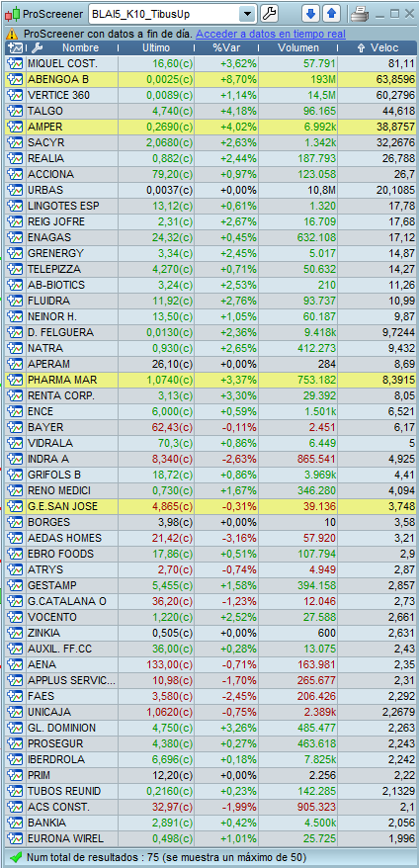Sort by the %Var column header
The height and width of the screenshot is (868, 419).
point(226,48)
